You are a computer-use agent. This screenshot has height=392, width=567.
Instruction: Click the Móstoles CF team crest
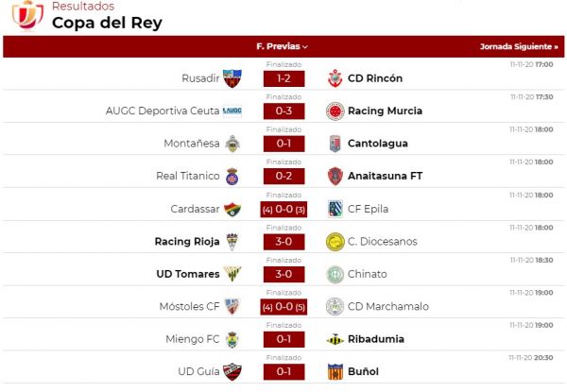(232, 306)
